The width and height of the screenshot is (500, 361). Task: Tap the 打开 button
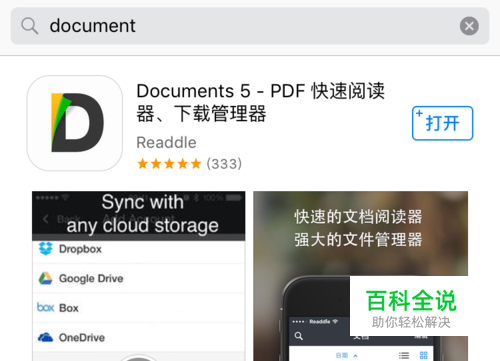(x=442, y=123)
